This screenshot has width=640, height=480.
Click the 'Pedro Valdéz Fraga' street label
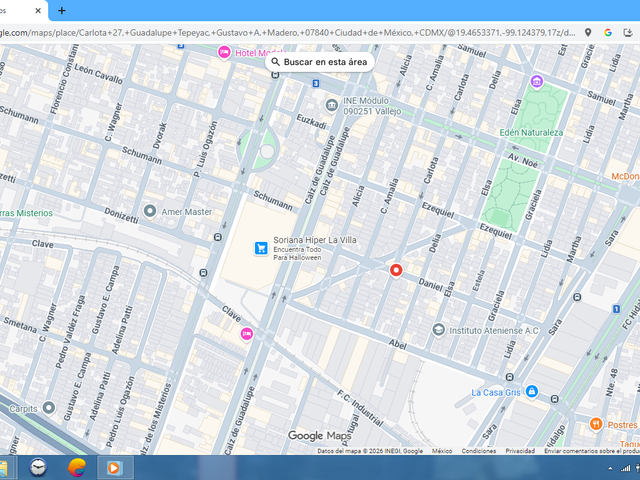pyautogui.click(x=70, y=331)
